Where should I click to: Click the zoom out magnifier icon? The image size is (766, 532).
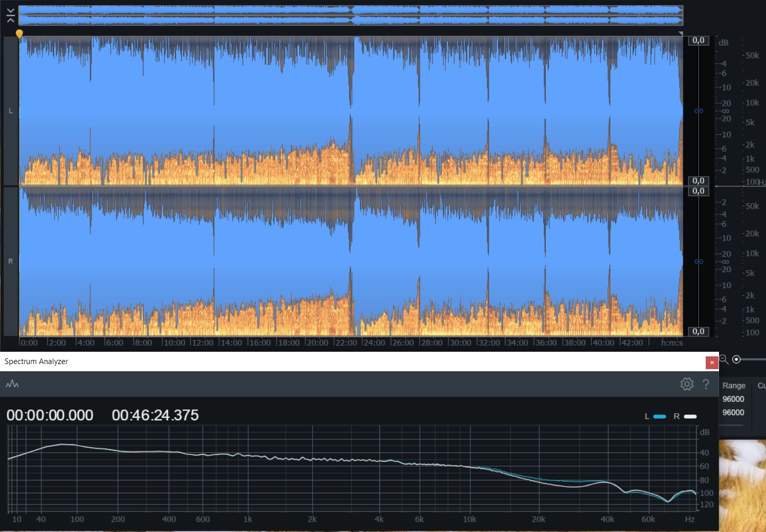(x=724, y=359)
